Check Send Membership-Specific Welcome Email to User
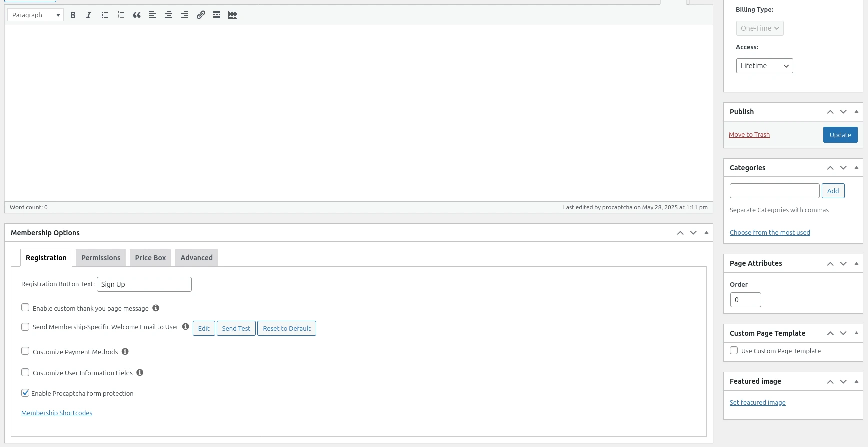 click(25, 327)
